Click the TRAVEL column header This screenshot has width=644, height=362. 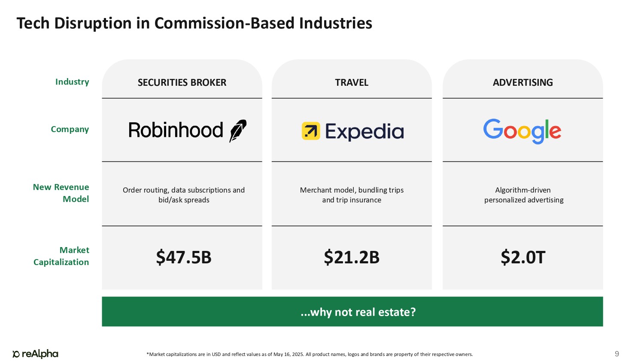352,82
